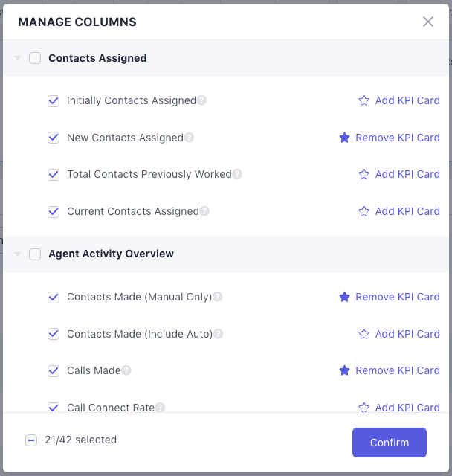The height and width of the screenshot is (476, 452).
Task: Click help icon beside Current Contacts Assigned
Action: pyautogui.click(x=204, y=211)
